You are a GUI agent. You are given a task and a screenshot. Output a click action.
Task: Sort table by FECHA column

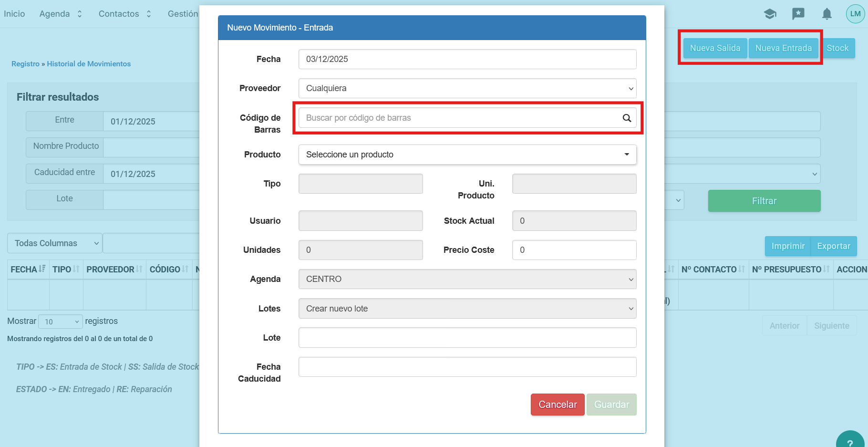[28, 270]
